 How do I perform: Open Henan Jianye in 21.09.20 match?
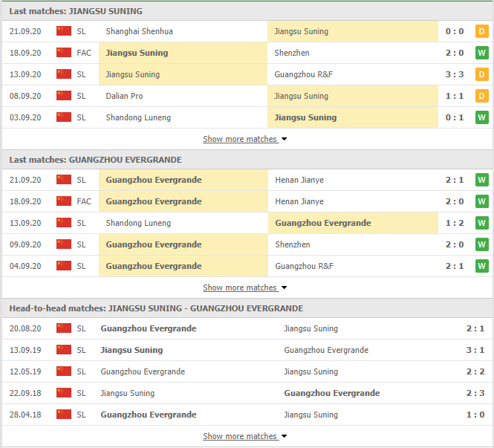(x=299, y=180)
